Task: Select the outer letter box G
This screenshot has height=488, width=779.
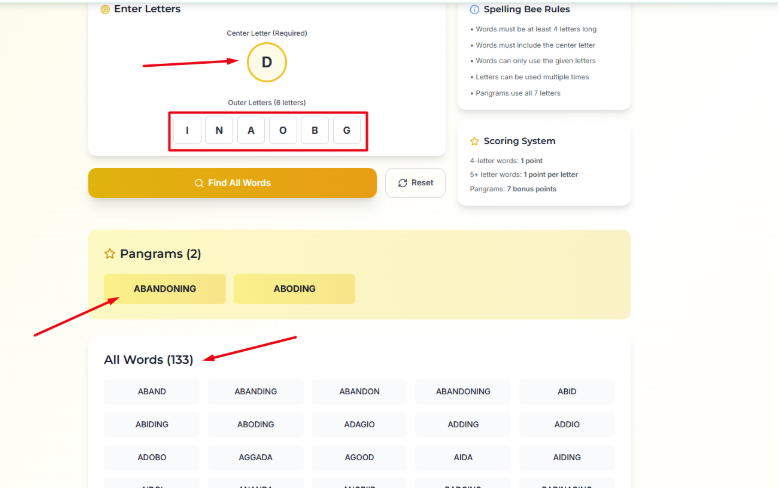Action: click(347, 130)
